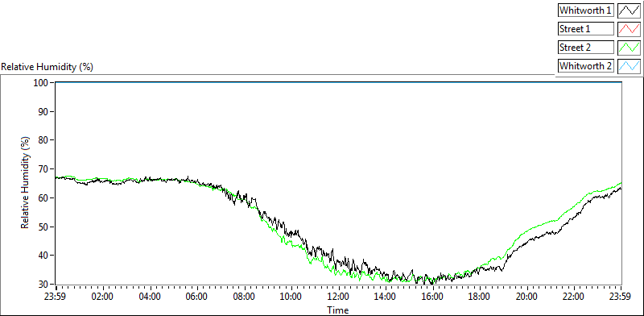Click the first 23:59 time axis label
Image resolution: width=644 pixels, height=316 pixels.
point(56,297)
